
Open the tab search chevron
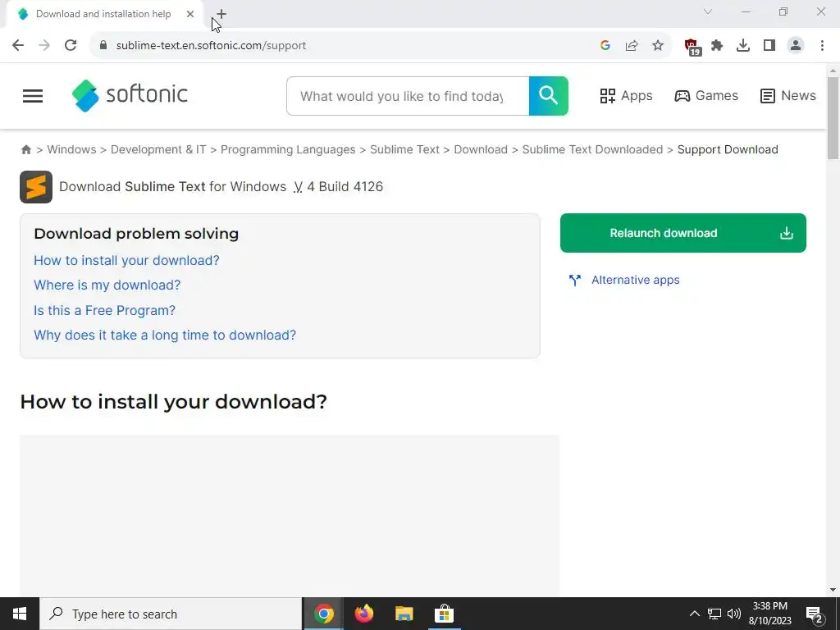(708, 11)
